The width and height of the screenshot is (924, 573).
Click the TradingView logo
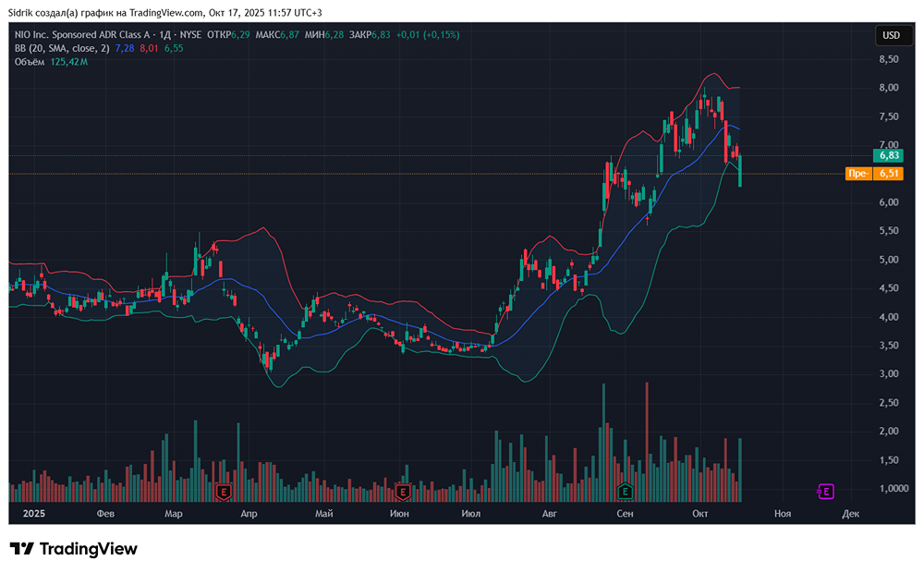[74, 549]
